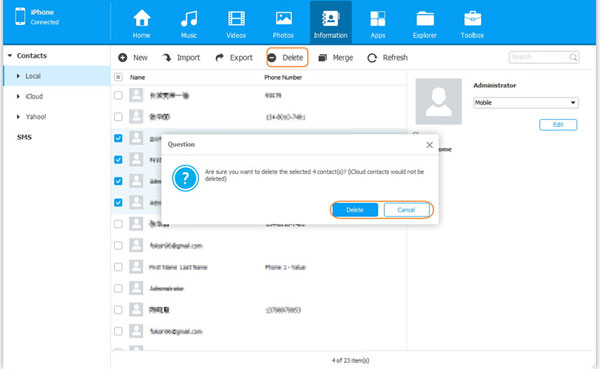Viewport: 600px width, 369px height.
Task: Close the Question dialog with X
Action: [429, 145]
